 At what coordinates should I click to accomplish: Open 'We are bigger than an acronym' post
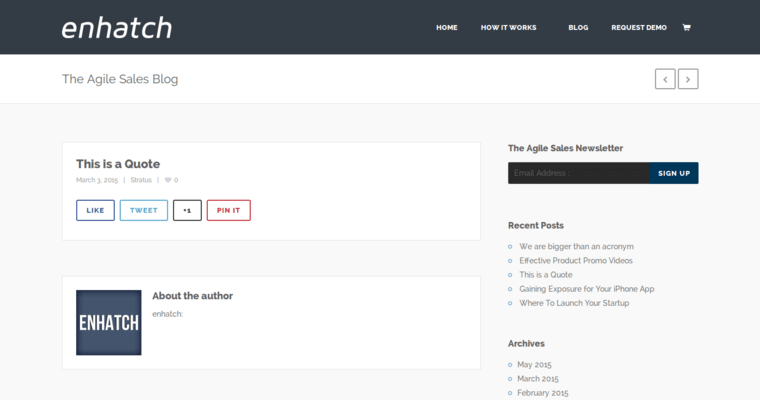coord(576,246)
